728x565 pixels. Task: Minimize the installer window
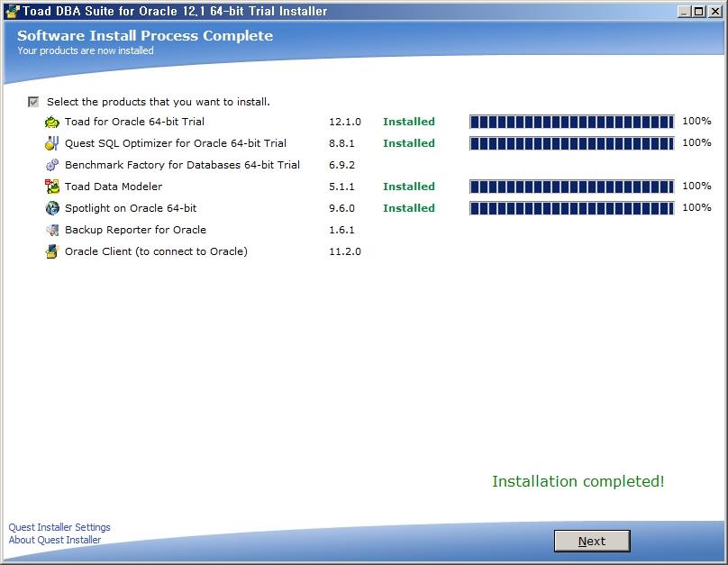[685, 11]
